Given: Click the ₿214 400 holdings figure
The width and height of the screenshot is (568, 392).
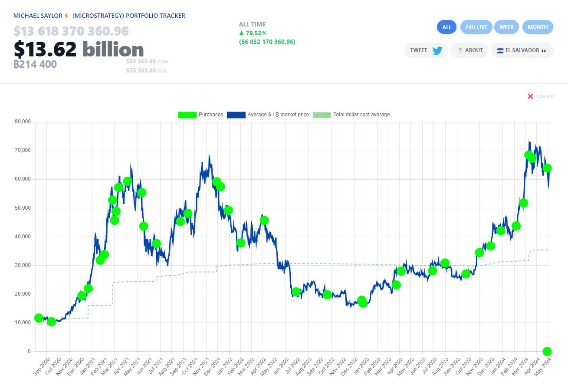Looking at the screenshot, I should point(35,65).
